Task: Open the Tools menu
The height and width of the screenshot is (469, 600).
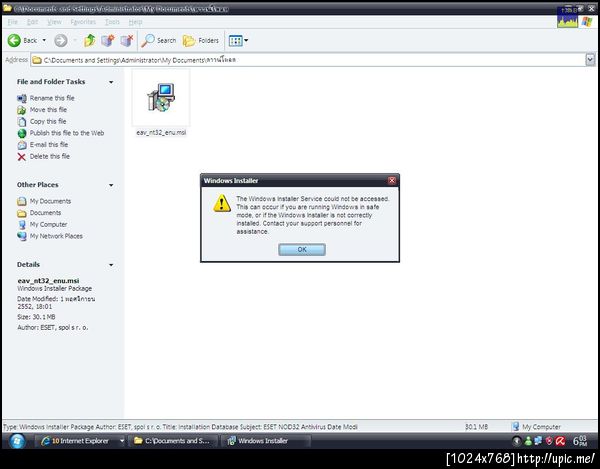Action: click(x=112, y=22)
